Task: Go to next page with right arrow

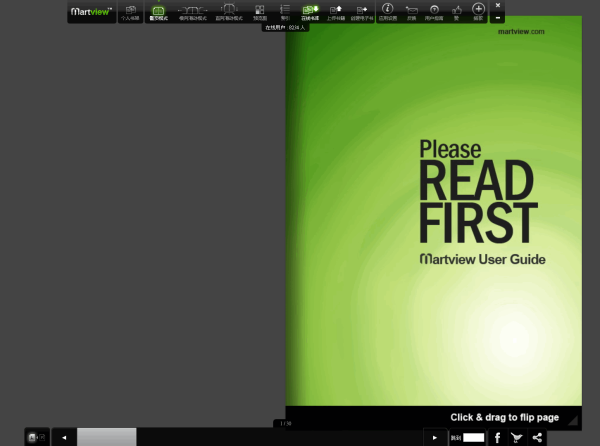Action: click(x=435, y=437)
